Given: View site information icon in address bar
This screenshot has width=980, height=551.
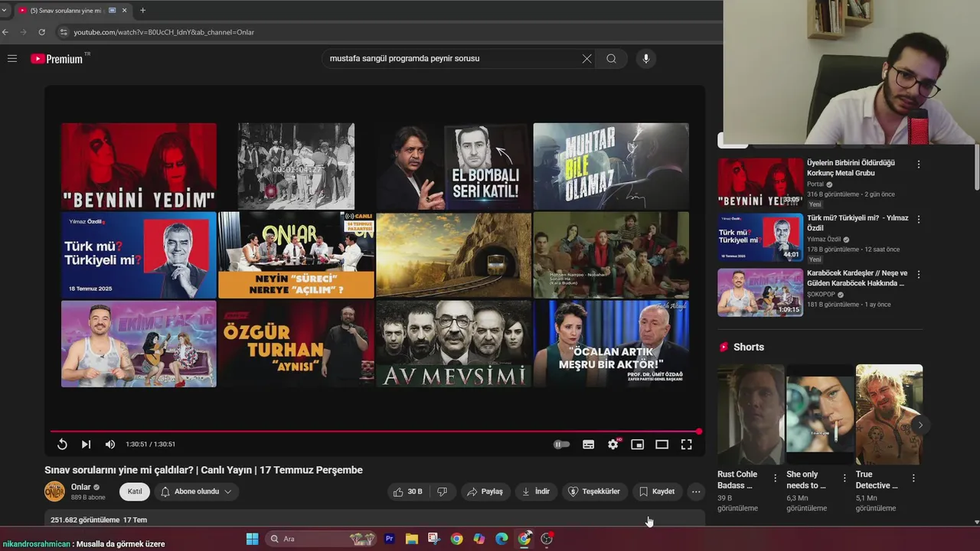Looking at the screenshot, I should pos(64,32).
